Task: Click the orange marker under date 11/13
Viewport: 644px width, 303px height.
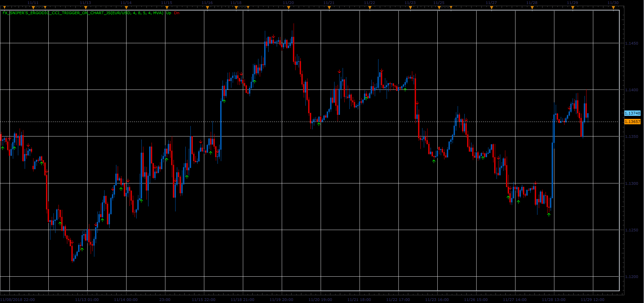Action: (86, 7)
